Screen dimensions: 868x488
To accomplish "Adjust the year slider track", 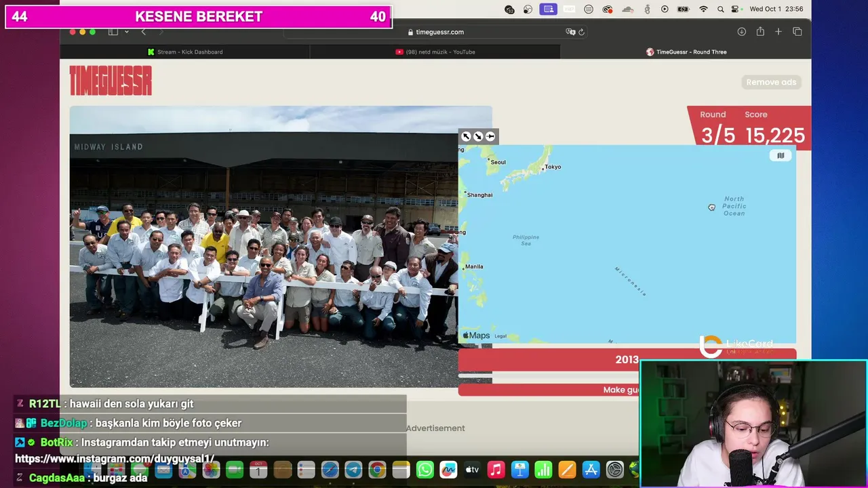I will click(x=549, y=375).
